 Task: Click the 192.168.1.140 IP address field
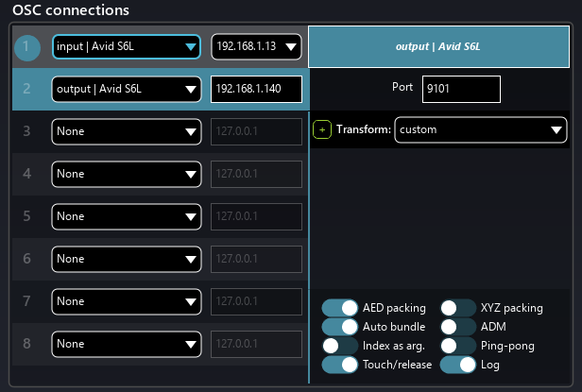pos(256,90)
